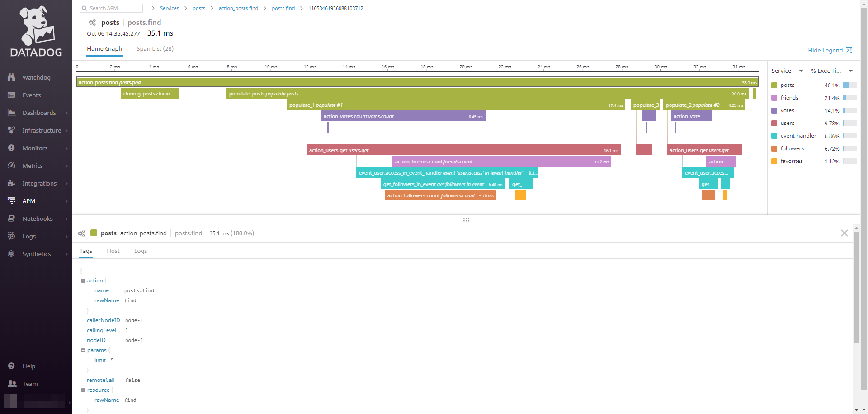The image size is (868, 414).
Task: Go to posts breadcrumb link
Action: [x=199, y=8]
